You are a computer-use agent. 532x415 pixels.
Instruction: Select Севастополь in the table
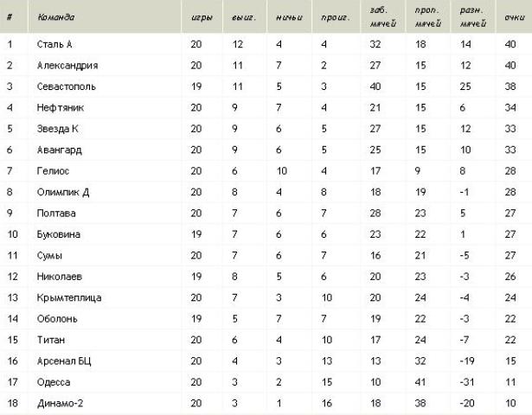pos(66,86)
